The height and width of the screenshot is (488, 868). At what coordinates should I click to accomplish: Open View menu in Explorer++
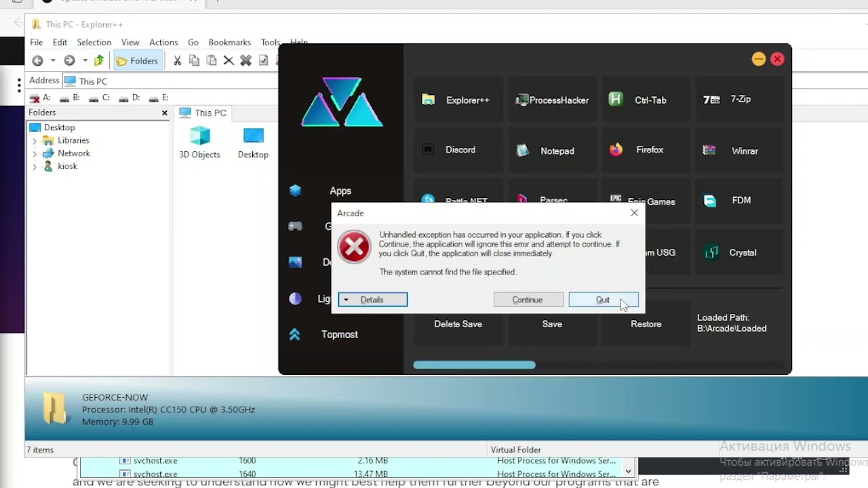pyautogui.click(x=130, y=43)
